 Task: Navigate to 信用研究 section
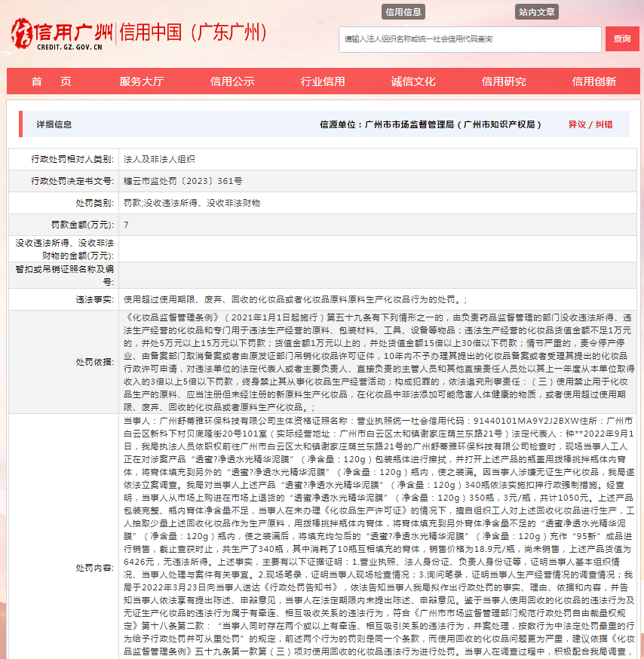504,81
